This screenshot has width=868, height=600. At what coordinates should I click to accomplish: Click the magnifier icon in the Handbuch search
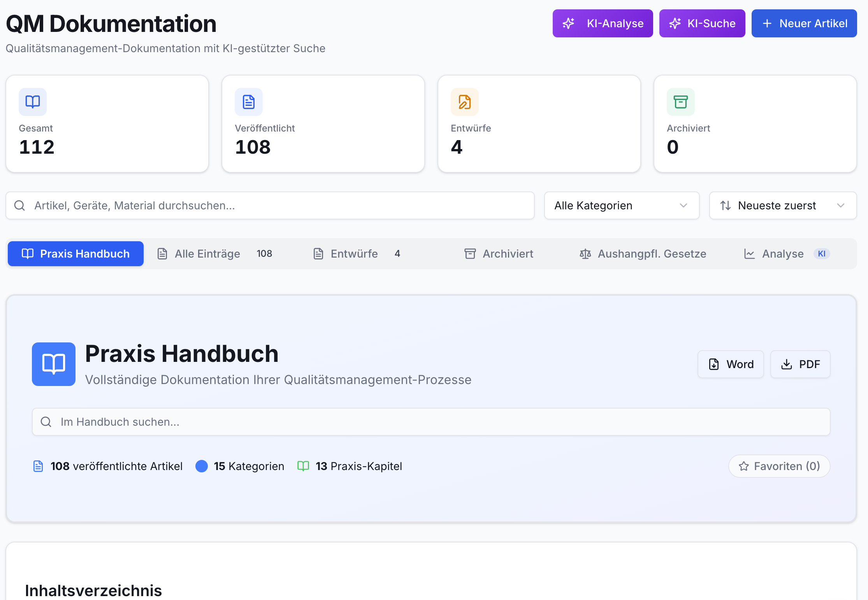46,422
